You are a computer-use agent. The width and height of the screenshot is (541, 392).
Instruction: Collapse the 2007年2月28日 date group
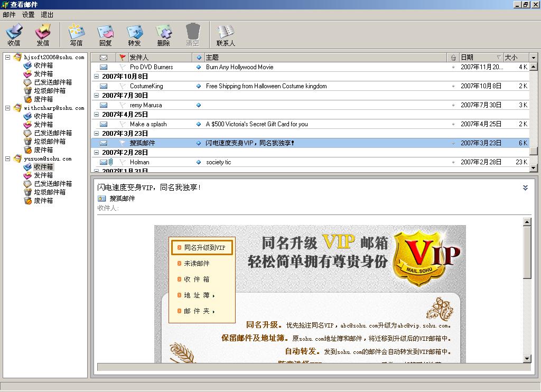[97, 152]
